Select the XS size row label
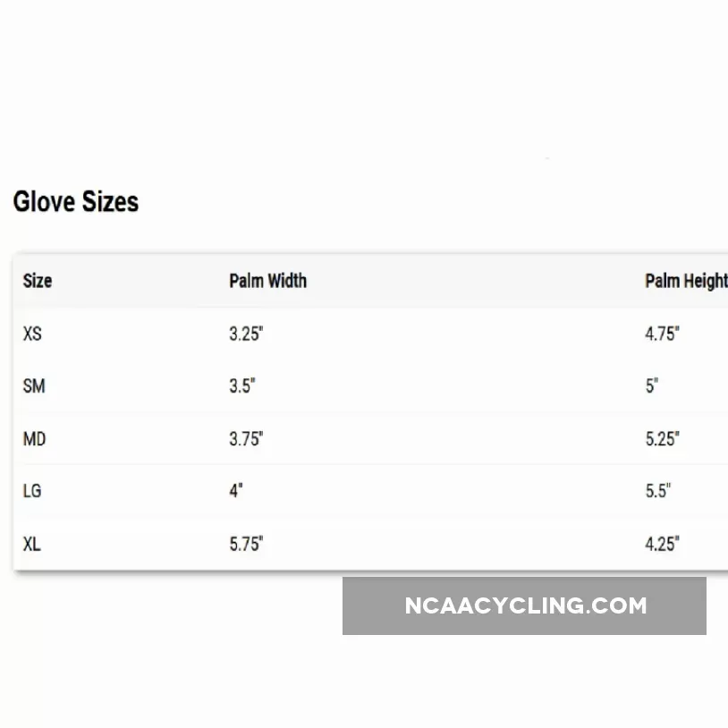 [x=32, y=334]
